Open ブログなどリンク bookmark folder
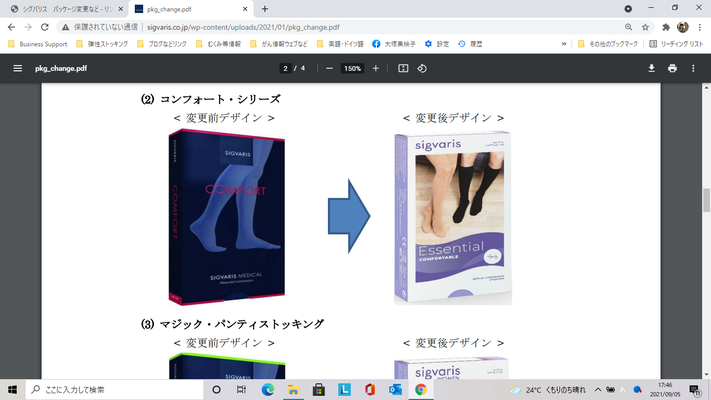This screenshot has height=400, width=711. click(162, 44)
